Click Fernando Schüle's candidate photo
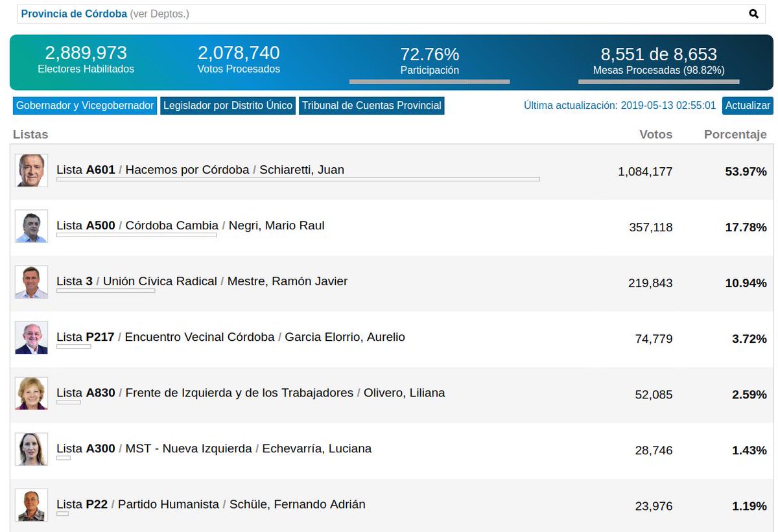 32,505
